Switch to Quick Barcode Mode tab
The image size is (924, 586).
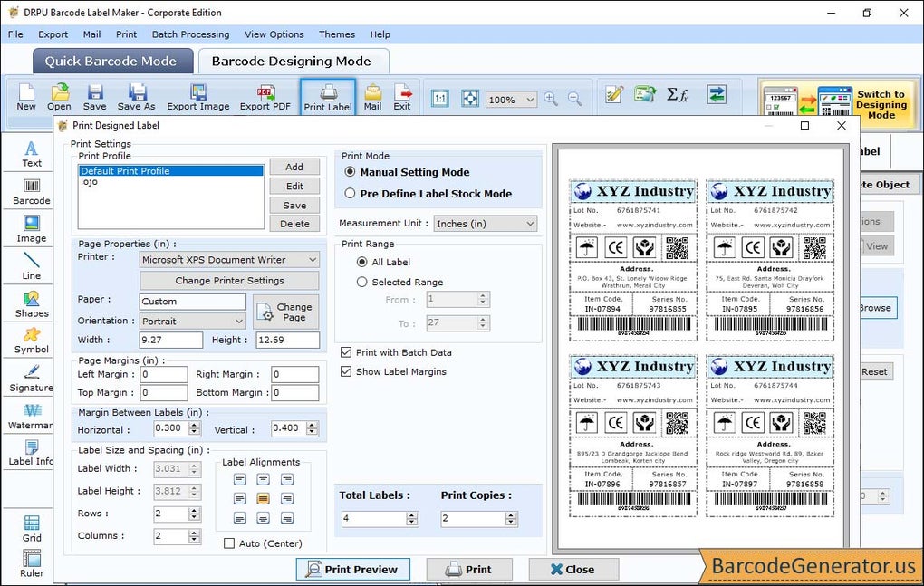click(112, 61)
